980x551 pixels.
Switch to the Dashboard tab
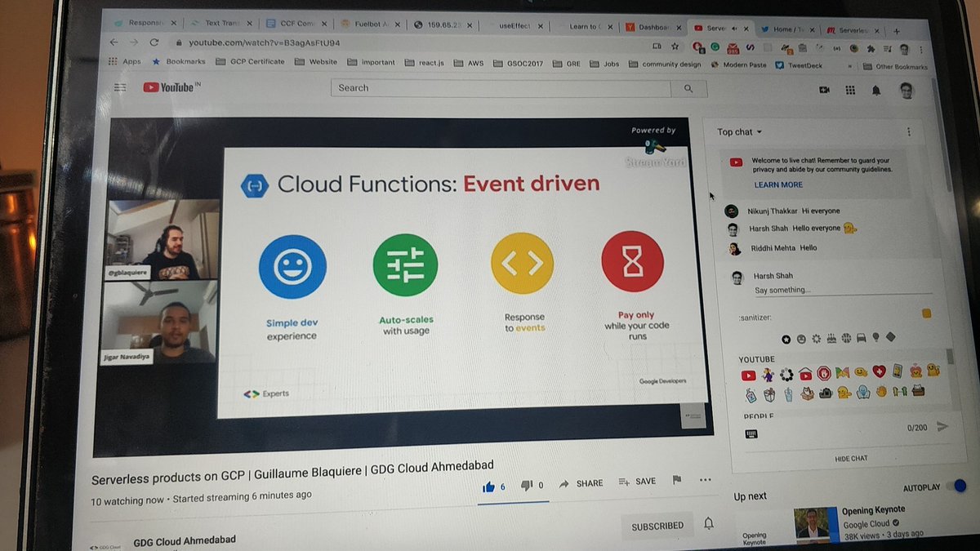tap(651, 26)
